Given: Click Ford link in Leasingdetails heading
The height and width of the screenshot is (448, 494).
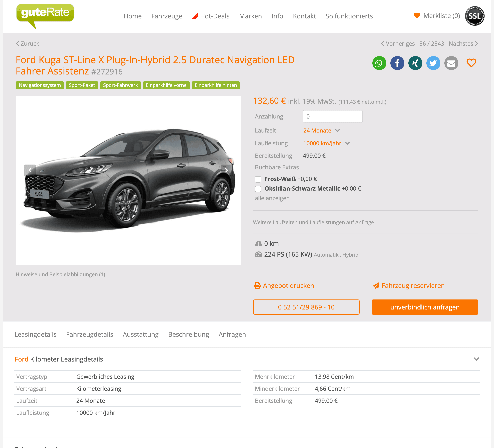Looking at the screenshot, I should point(22,359).
